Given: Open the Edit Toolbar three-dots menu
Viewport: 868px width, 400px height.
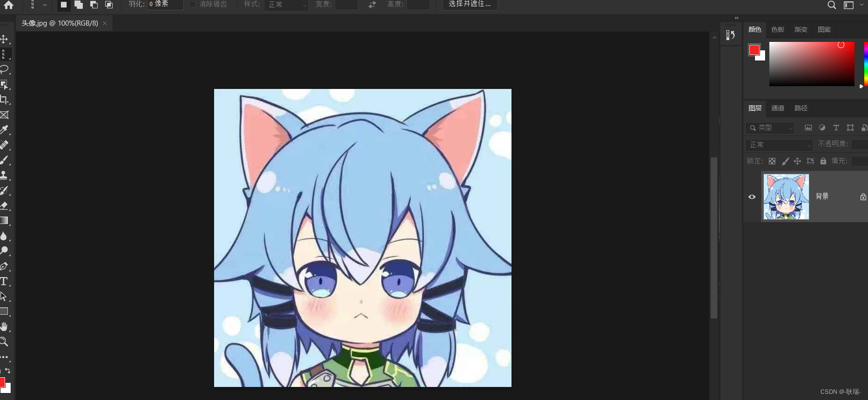Looking at the screenshot, I should (x=4, y=357).
